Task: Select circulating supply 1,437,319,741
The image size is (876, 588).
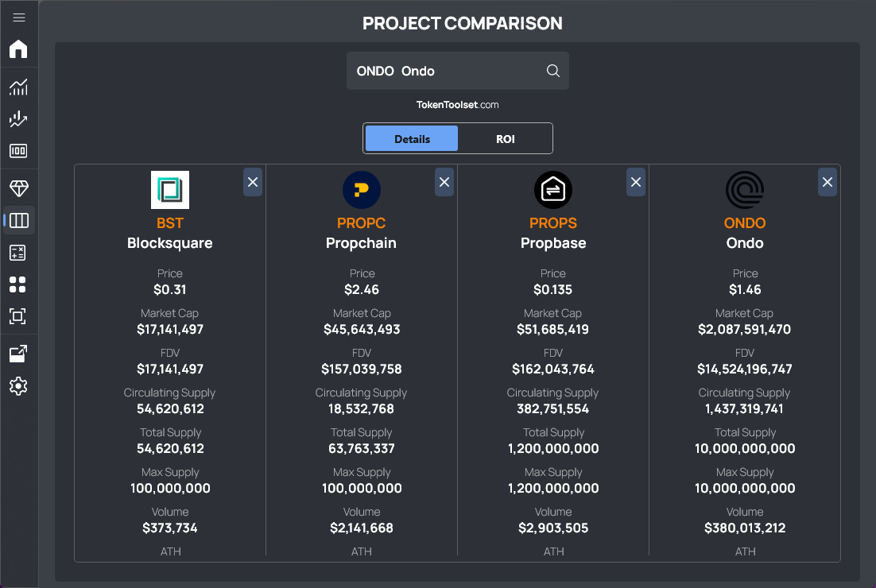Action: pos(745,408)
